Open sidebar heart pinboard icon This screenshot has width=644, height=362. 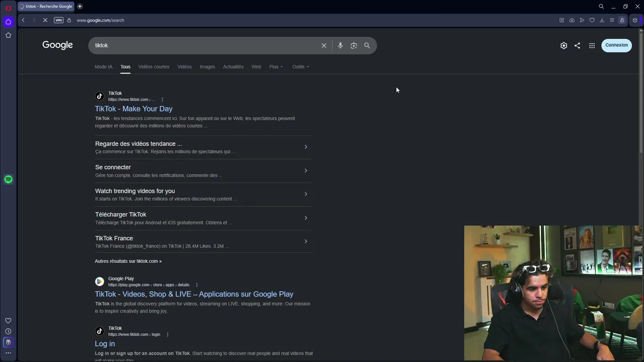[x=8, y=321]
